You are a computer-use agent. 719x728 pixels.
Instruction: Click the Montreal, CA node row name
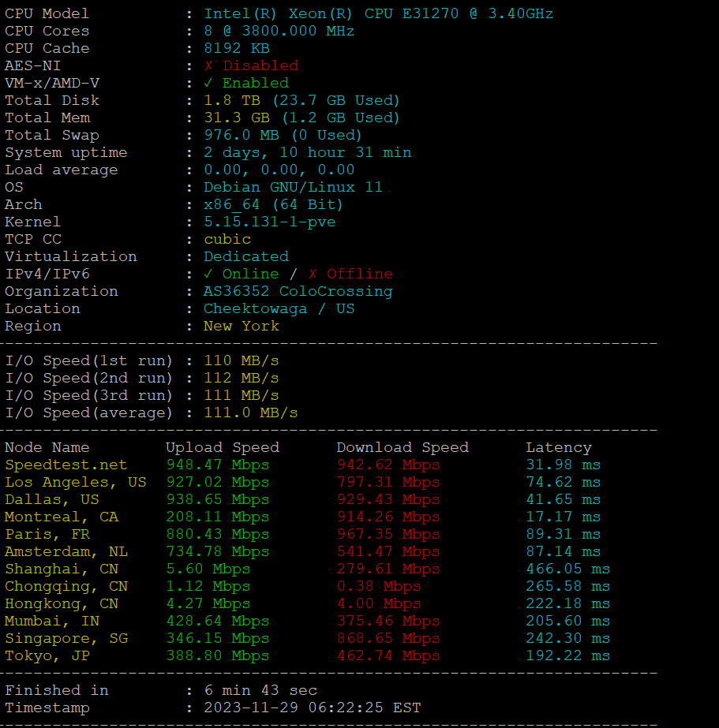point(61,517)
